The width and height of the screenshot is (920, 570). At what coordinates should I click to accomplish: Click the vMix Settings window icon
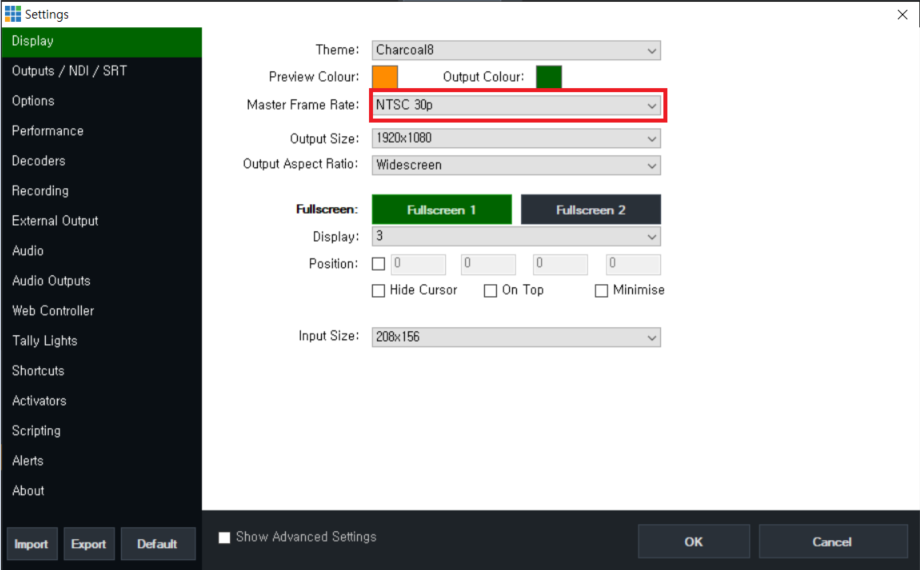[x=12, y=14]
